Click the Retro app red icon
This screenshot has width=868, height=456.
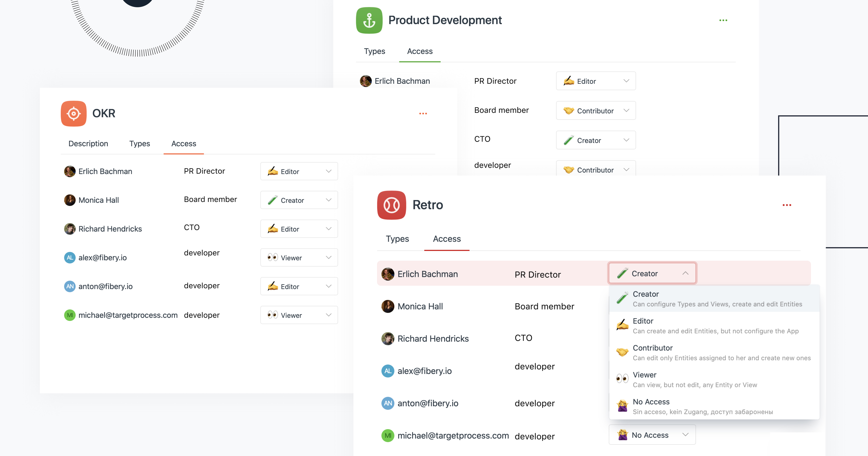(x=391, y=205)
